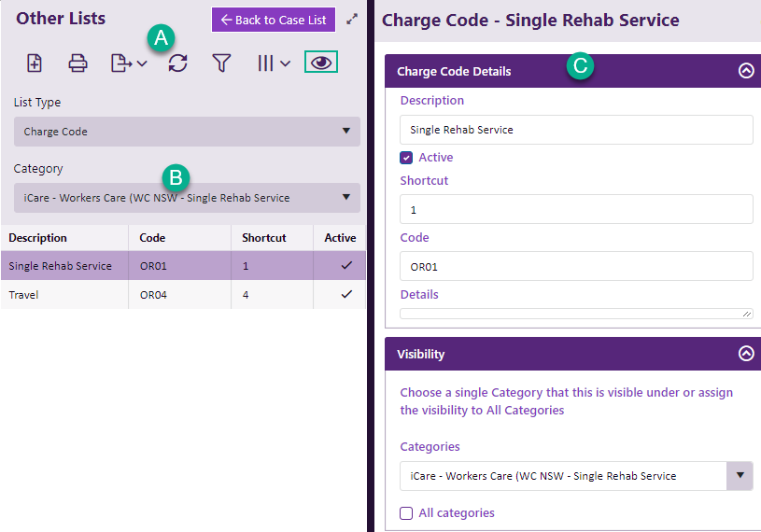Click the add new record icon
Viewport: 761px width, 532px height.
coord(35,63)
